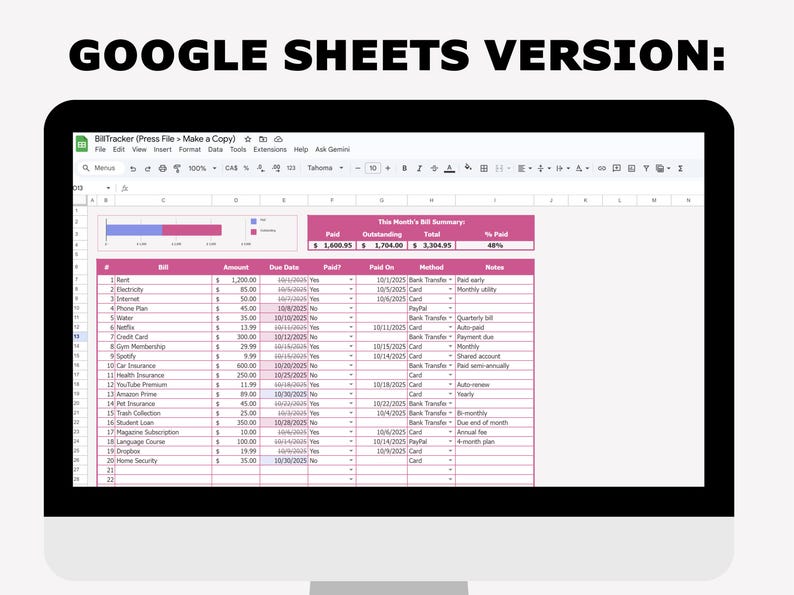Click the blue Paid legend swatch
This screenshot has height=595, width=794.
click(254, 221)
